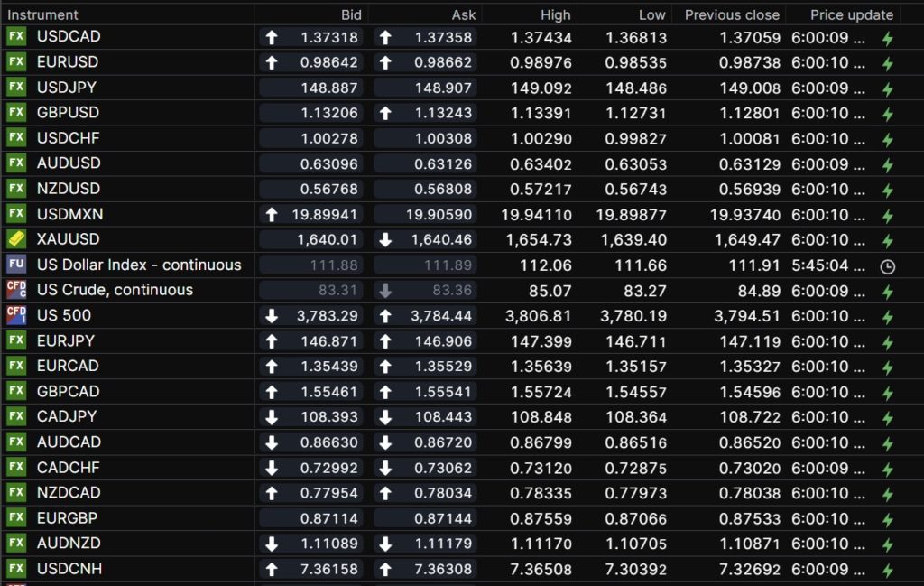Click the FX icon beside USDCNH
Image resolution: width=924 pixels, height=586 pixels.
click(x=16, y=568)
